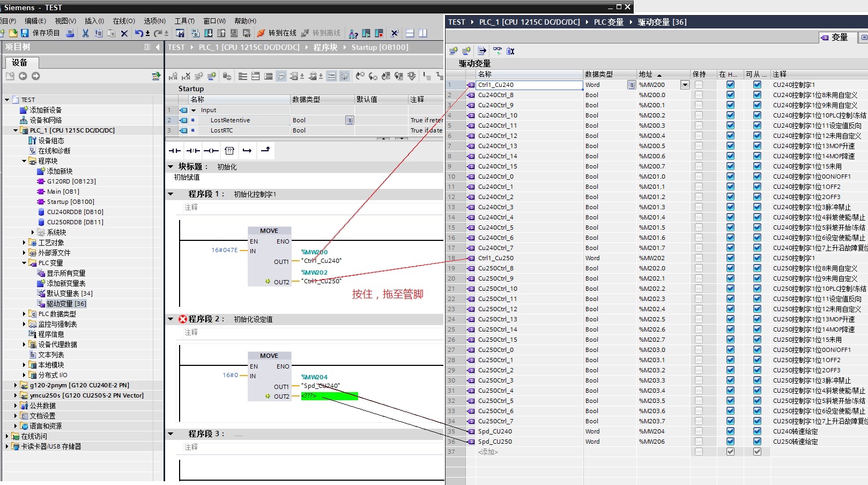
Task: Sort the tag table by 地址 column header
Action: point(663,74)
